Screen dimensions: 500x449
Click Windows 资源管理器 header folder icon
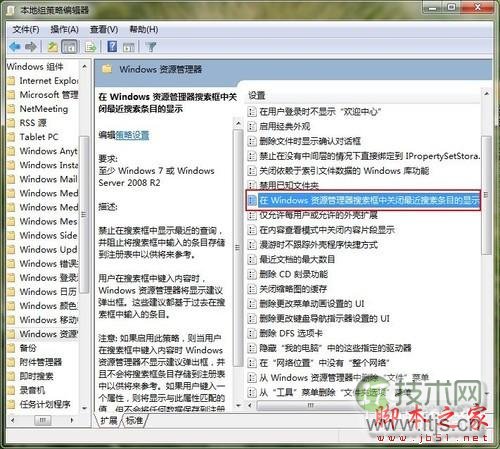pos(107,69)
